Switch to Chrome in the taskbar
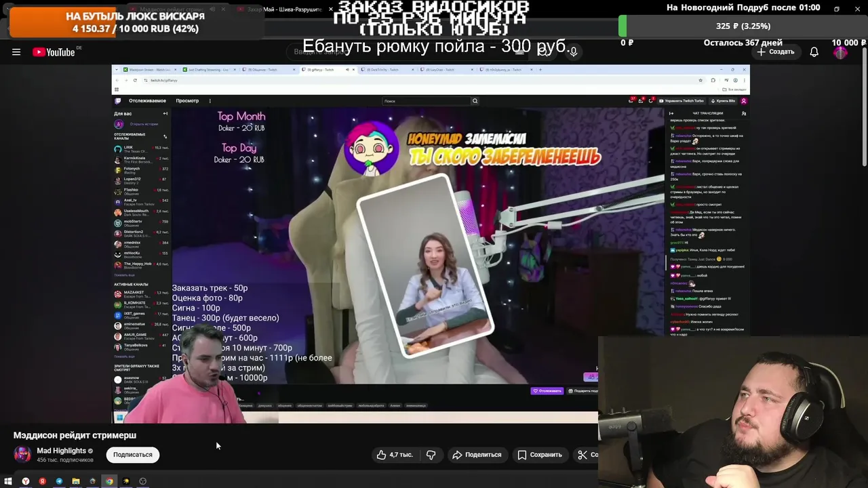868x488 pixels. click(x=109, y=481)
